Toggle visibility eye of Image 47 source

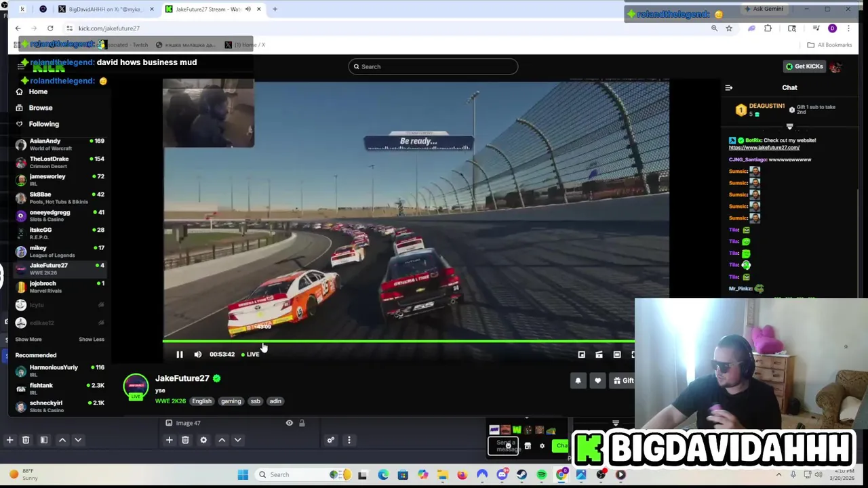click(x=289, y=423)
